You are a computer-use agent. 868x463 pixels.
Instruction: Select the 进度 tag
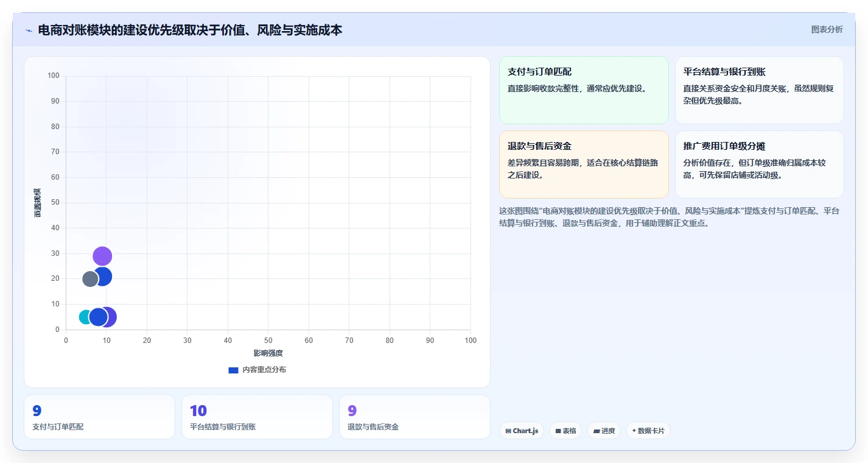click(604, 431)
